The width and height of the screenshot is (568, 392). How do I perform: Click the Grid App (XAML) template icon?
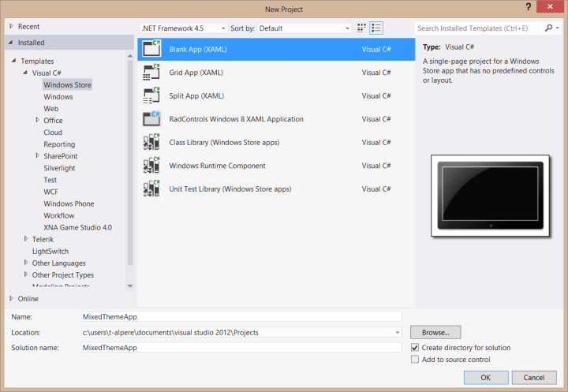click(x=151, y=73)
